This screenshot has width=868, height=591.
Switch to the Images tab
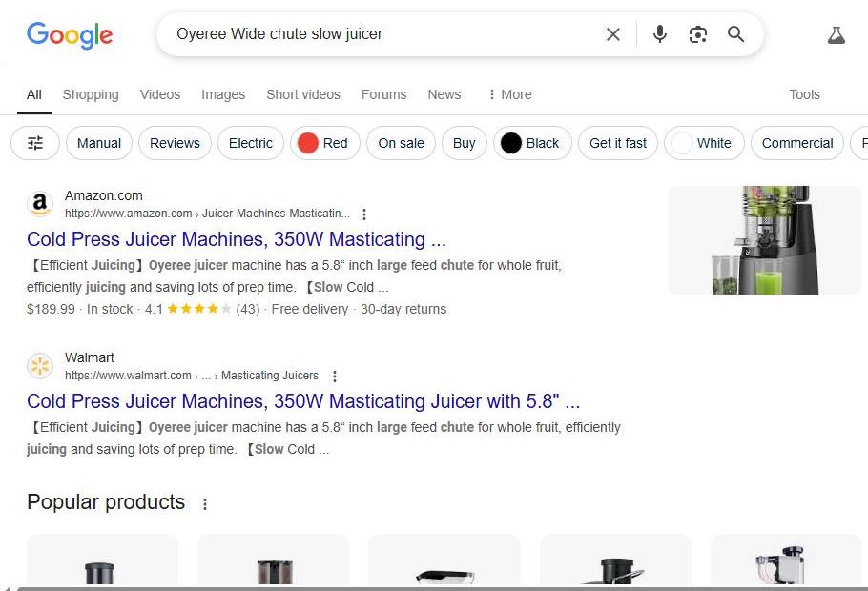point(223,94)
